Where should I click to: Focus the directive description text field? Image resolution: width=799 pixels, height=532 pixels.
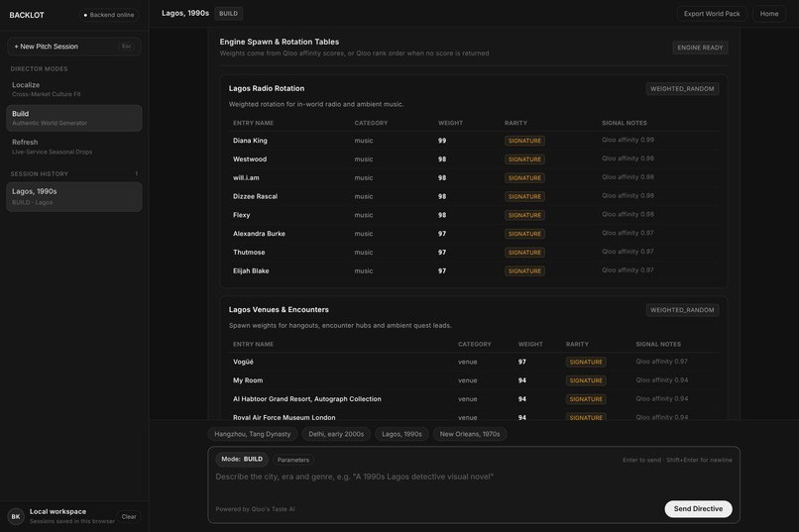click(473, 478)
